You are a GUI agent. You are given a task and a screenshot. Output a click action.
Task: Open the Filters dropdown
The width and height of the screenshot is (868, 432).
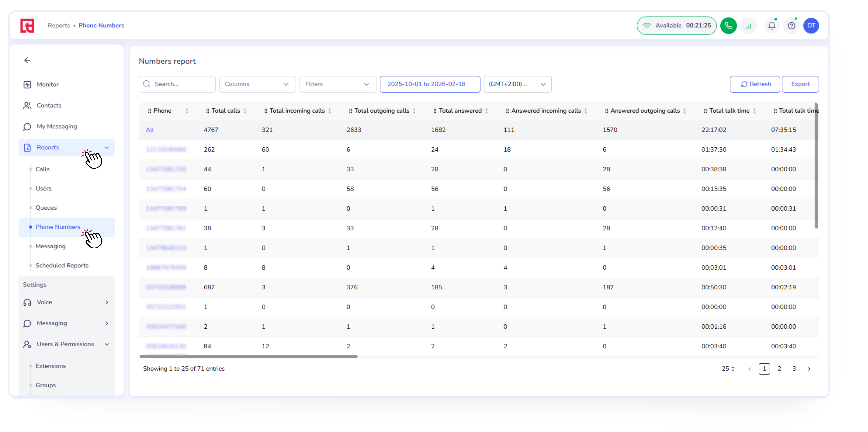click(337, 84)
